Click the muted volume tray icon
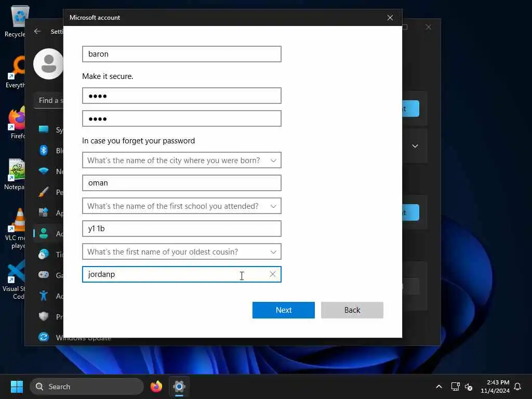532x399 pixels. click(x=469, y=387)
